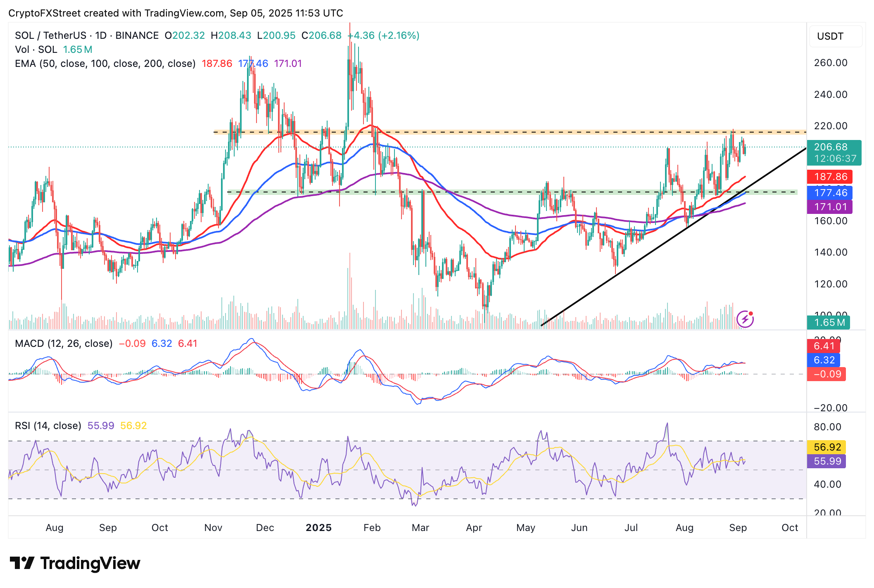Click the purple 171.01 EMA price tag
874x588 pixels.
[829, 207]
